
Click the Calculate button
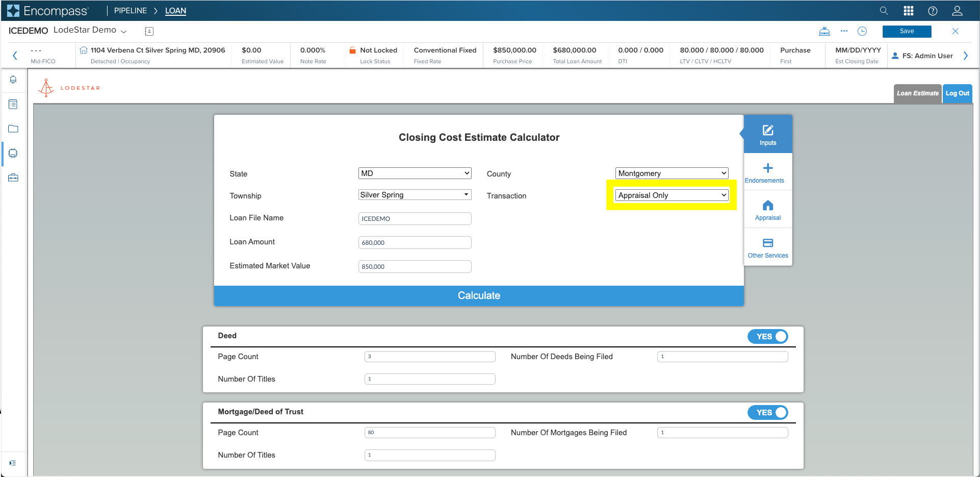[479, 296]
